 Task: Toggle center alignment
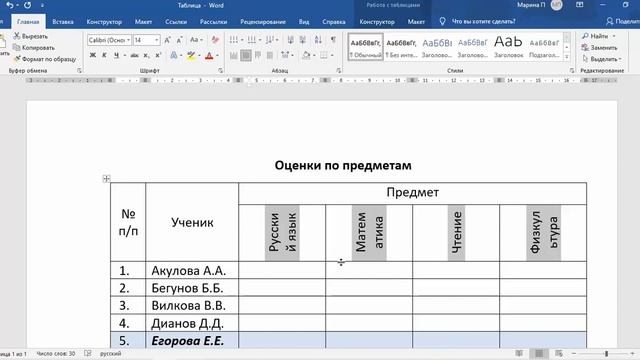tap(246, 55)
